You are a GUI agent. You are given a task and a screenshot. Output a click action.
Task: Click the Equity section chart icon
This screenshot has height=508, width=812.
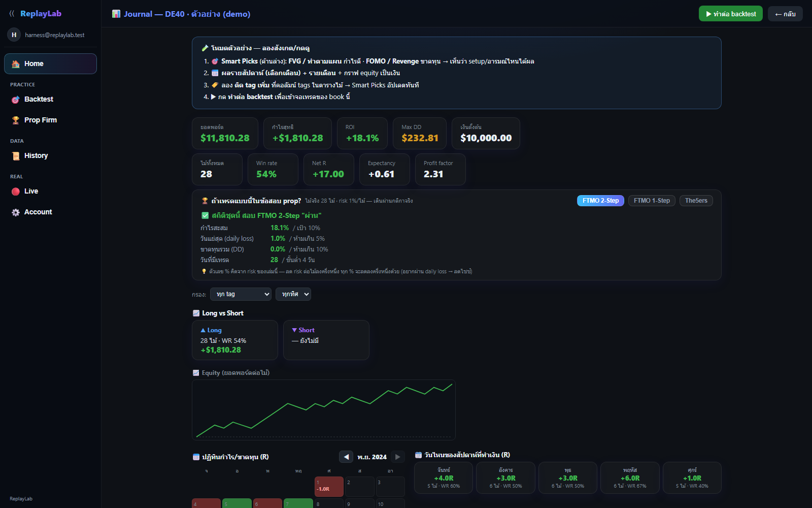click(x=196, y=373)
